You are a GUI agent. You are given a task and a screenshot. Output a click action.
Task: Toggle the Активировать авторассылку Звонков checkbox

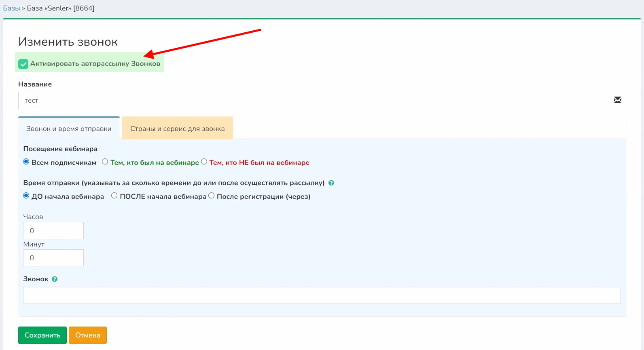[x=23, y=64]
